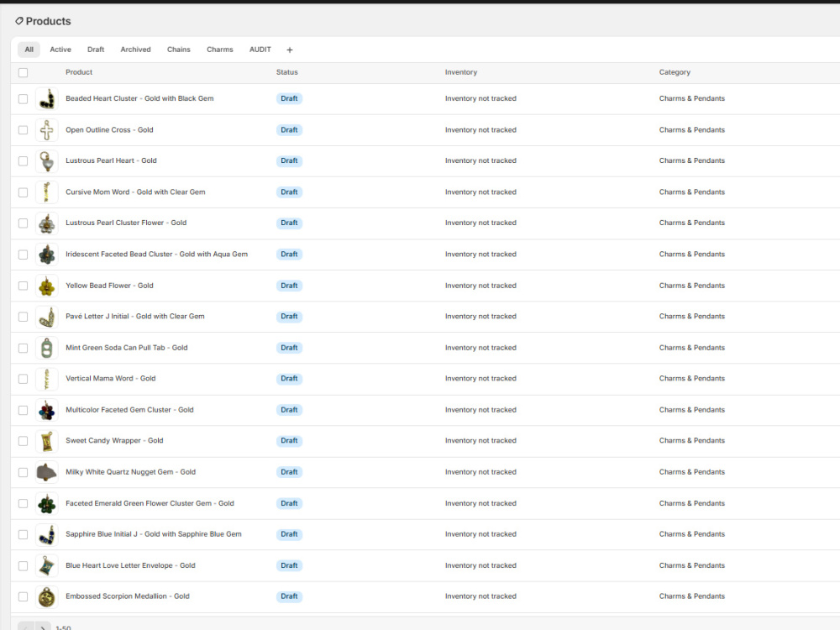Select all products with header checkbox
840x630 pixels.
point(23,72)
